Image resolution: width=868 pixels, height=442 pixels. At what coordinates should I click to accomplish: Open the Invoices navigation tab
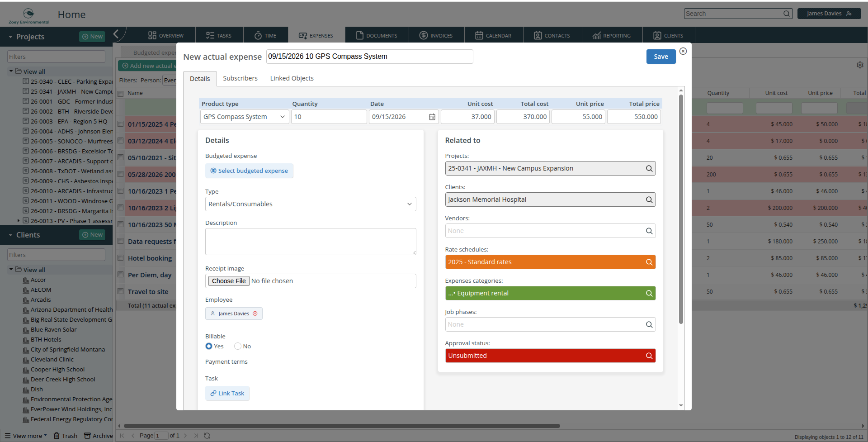436,35
